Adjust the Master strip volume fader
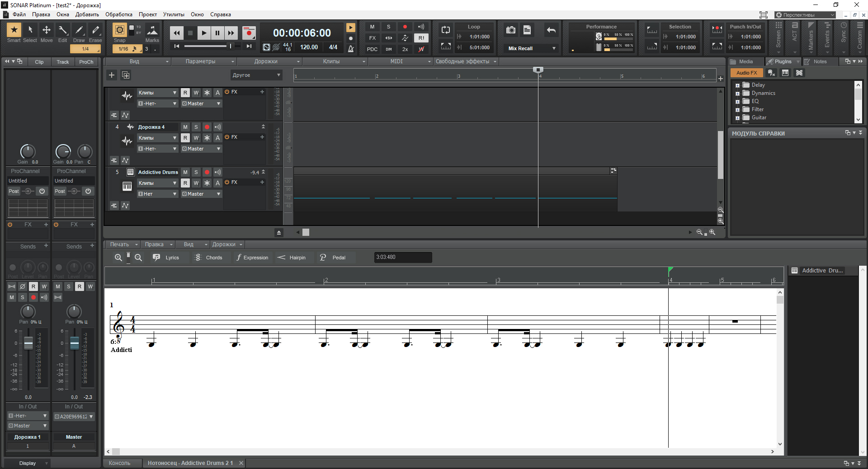Screen dimensions: 868x469 click(75, 343)
